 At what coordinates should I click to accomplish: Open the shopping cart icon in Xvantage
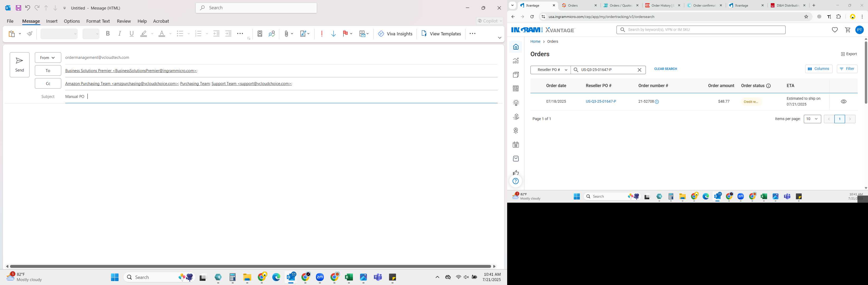coord(847,30)
